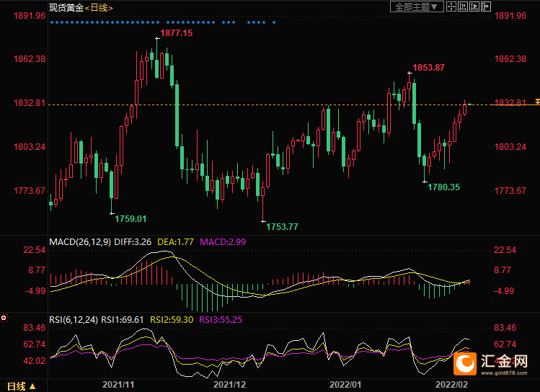Click the right axis 1803.24 price label

[510, 147]
